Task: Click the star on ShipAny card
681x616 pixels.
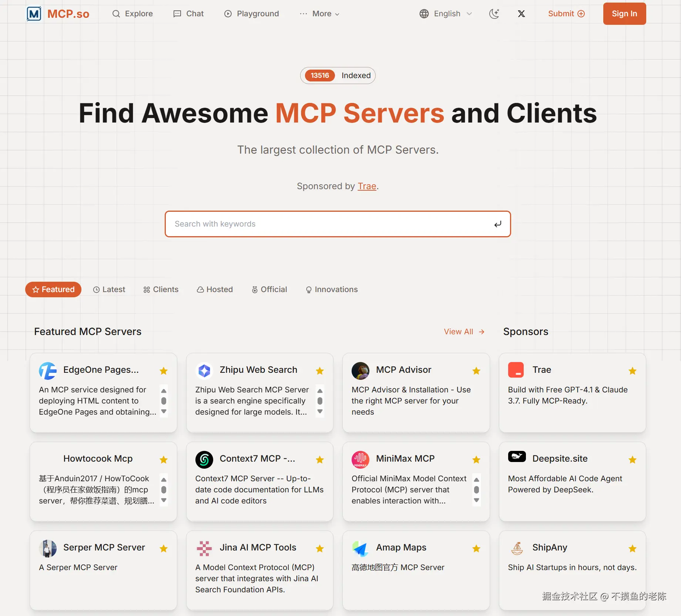Action: [x=633, y=548]
